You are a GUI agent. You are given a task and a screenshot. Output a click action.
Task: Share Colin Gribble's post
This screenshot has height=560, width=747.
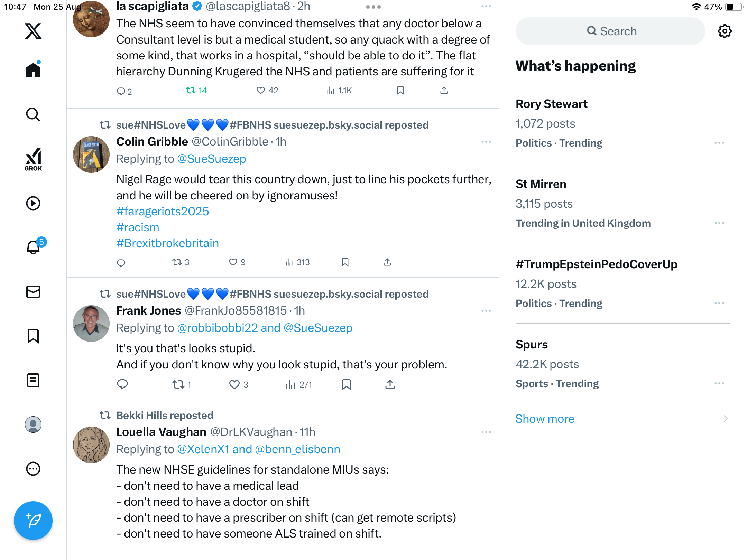387,262
